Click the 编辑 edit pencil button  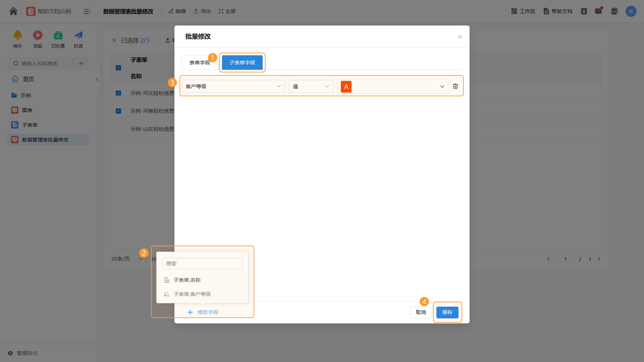point(177,11)
